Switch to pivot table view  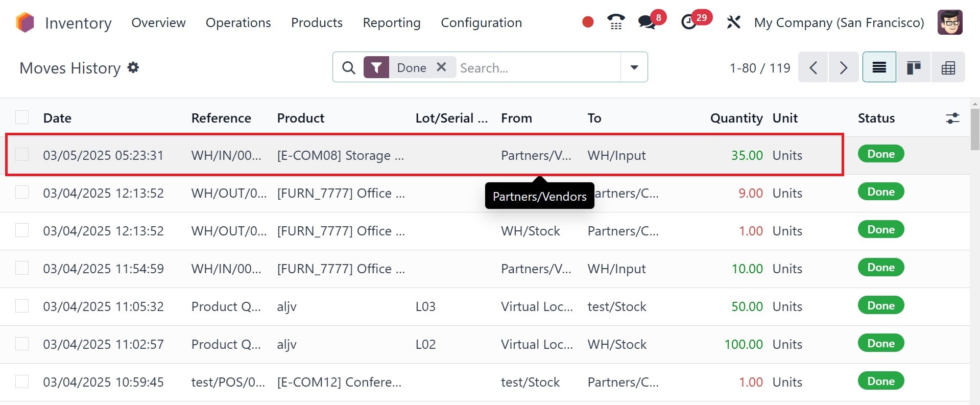[948, 67]
